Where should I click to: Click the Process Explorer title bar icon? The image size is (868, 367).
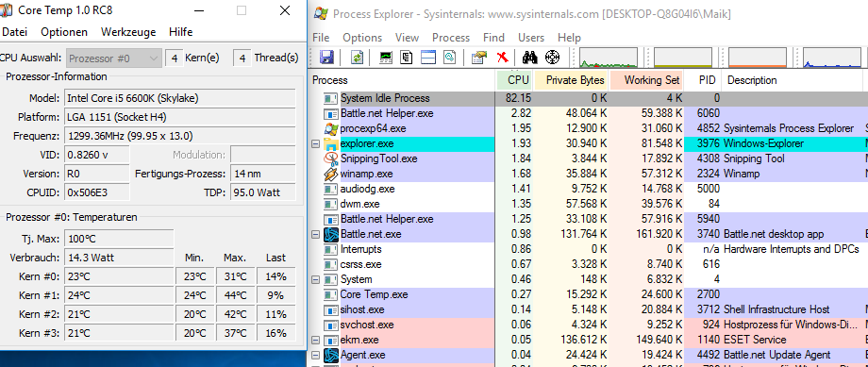coord(321,14)
